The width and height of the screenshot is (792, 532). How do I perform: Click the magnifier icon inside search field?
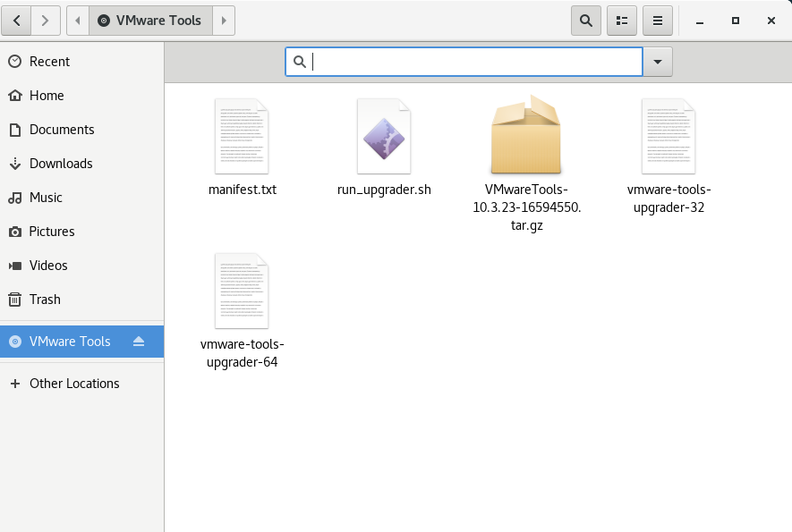pyautogui.click(x=300, y=62)
